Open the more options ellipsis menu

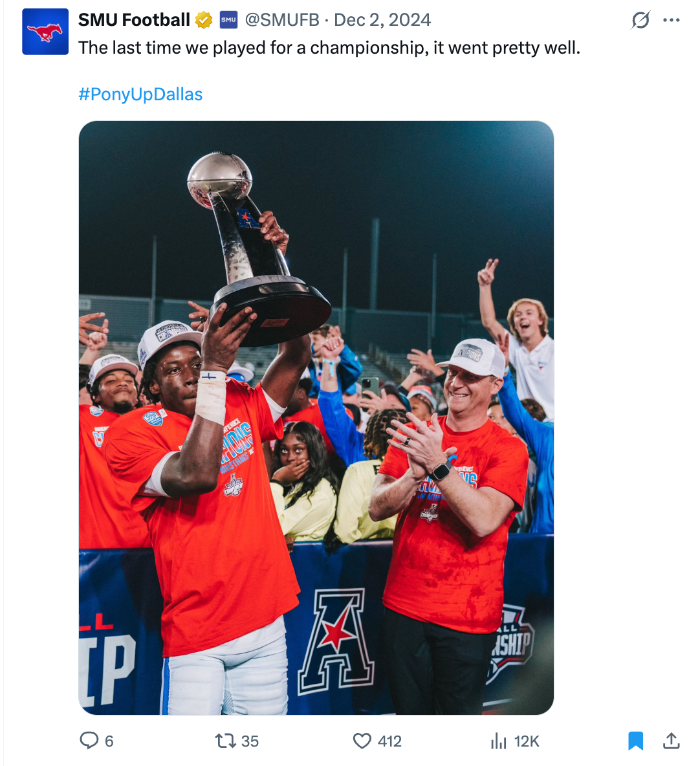tap(672, 21)
